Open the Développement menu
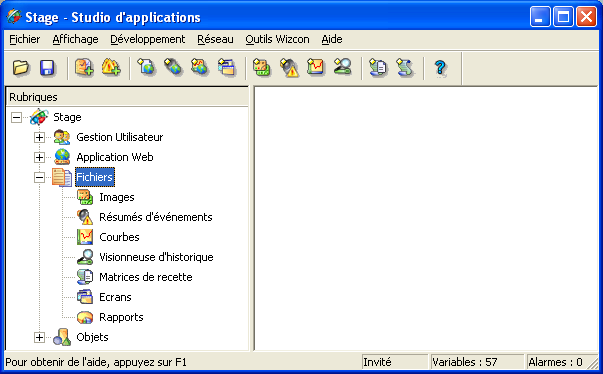The height and width of the screenshot is (374, 603). coord(148,39)
